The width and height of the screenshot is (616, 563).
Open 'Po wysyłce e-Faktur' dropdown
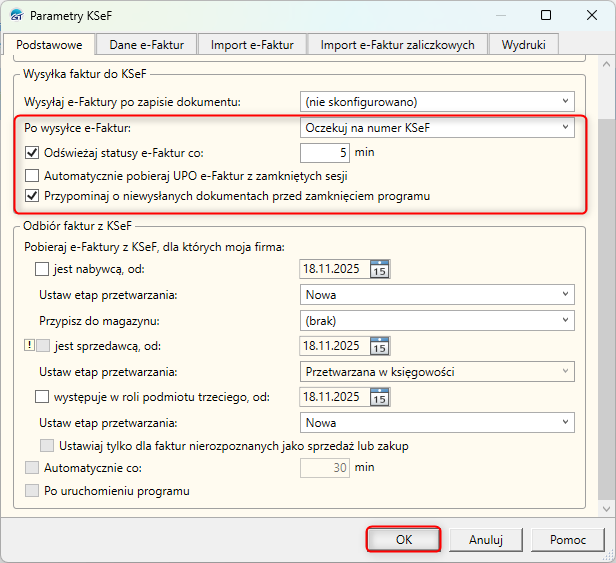point(437,128)
